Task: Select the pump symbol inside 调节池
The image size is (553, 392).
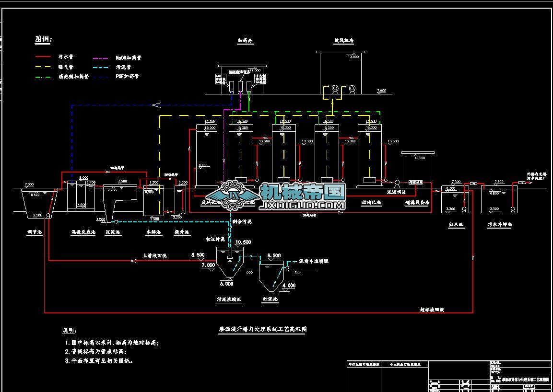Action: [48, 216]
